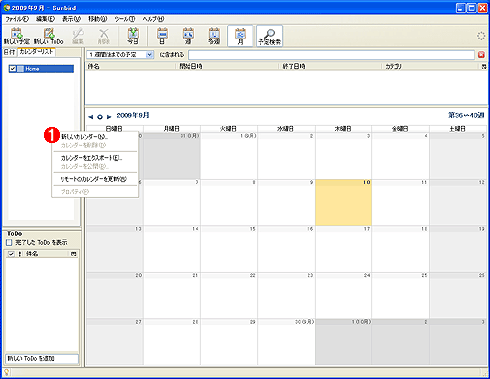Open the event search (予定検索) magnifier icon

point(269,36)
